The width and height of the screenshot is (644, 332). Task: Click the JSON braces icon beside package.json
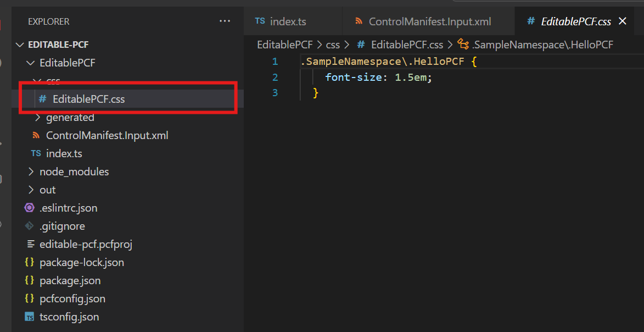point(30,280)
